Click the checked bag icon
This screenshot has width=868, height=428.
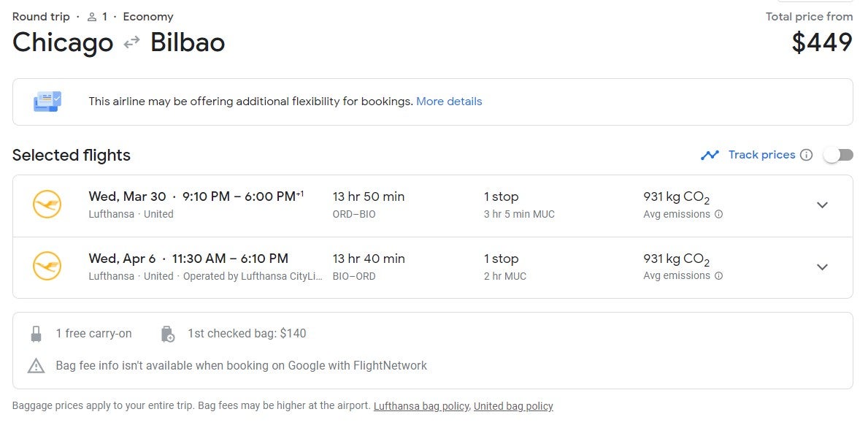pos(167,334)
